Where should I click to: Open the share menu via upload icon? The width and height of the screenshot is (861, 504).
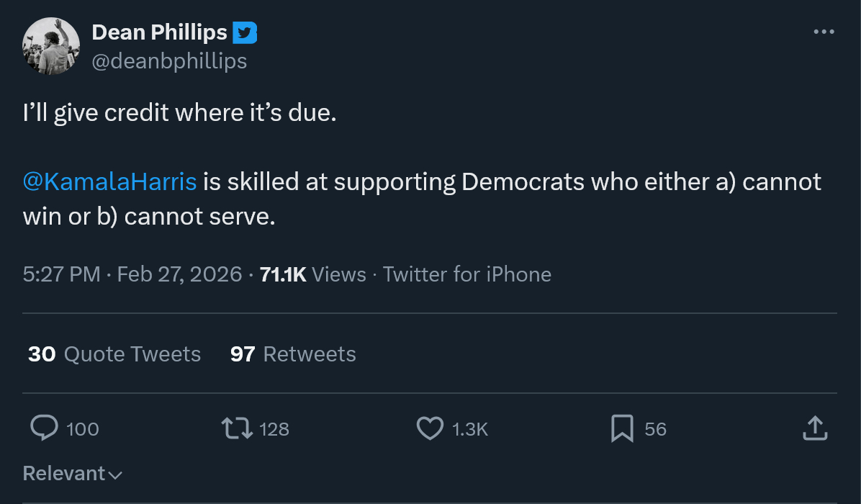814,428
